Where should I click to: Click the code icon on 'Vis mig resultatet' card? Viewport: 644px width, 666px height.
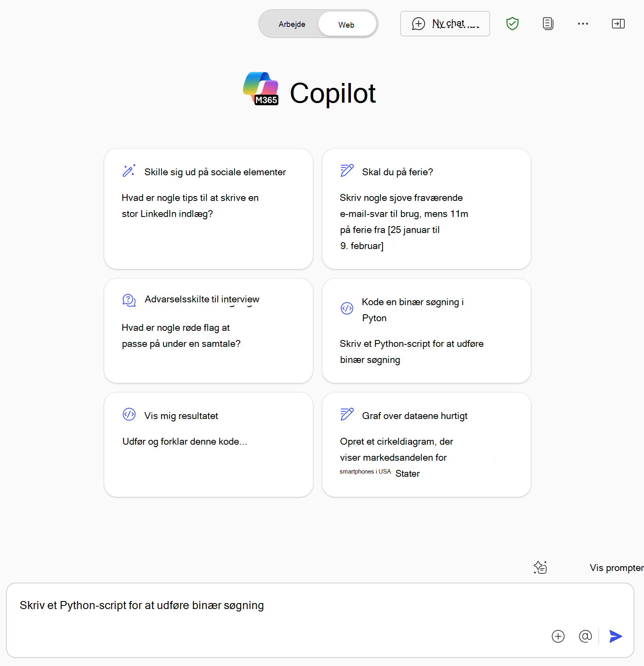pyautogui.click(x=129, y=414)
